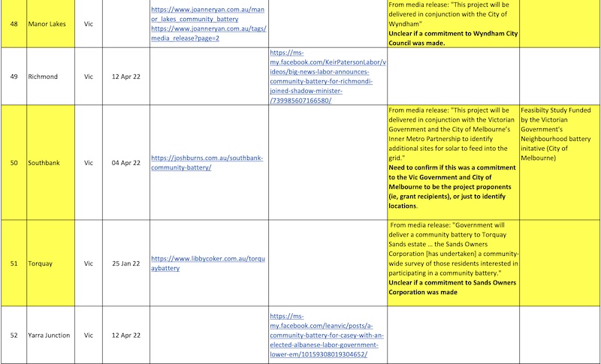Select the row number 48 cell
601x364 pixels.
[12, 23]
